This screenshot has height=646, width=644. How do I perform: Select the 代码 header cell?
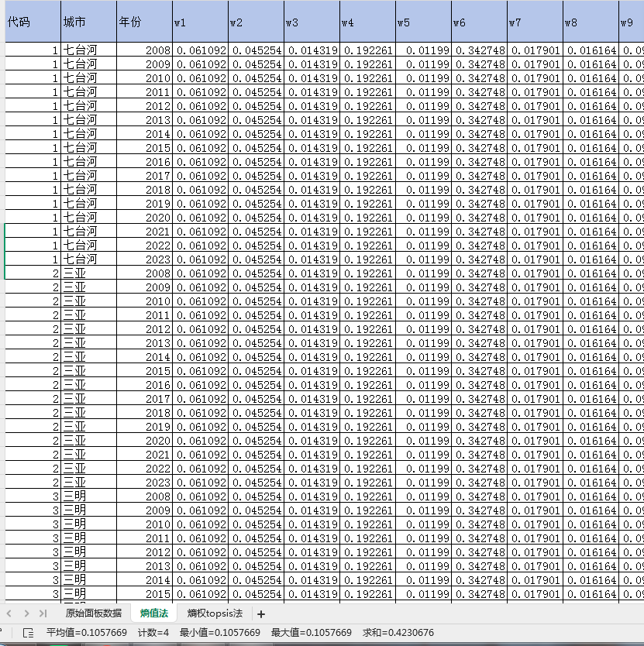pyautogui.click(x=33, y=22)
